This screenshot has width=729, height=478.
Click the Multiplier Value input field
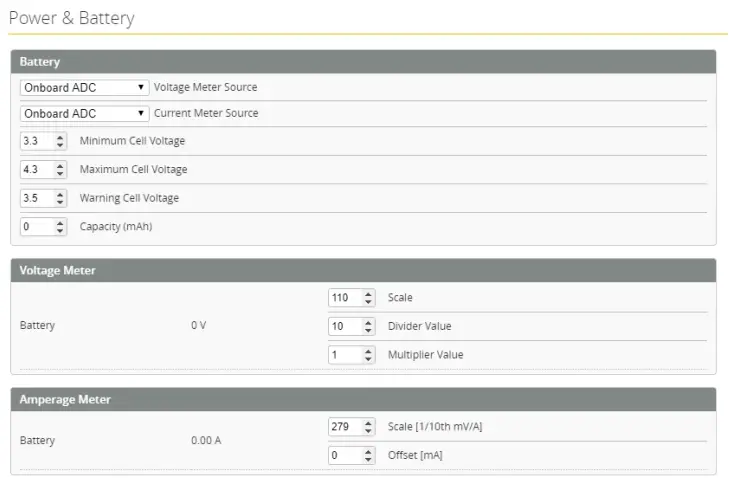coord(344,355)
